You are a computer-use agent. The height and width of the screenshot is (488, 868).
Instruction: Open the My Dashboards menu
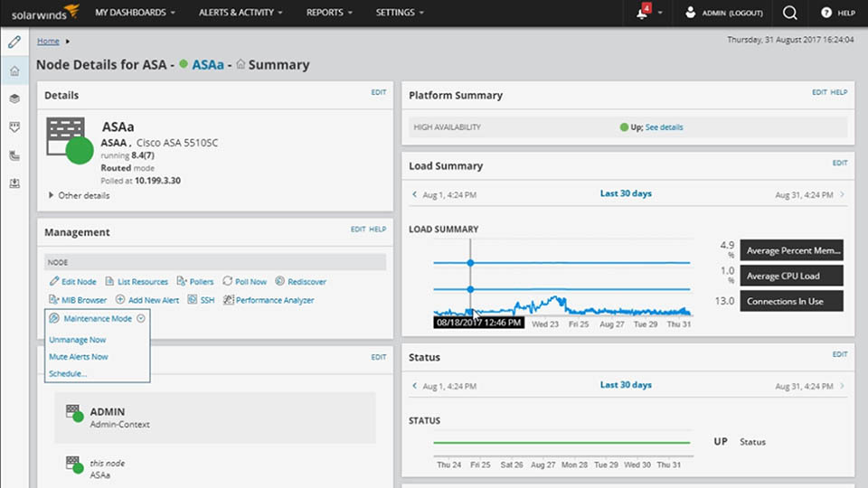pyautogui.click(x=135, y=12)
